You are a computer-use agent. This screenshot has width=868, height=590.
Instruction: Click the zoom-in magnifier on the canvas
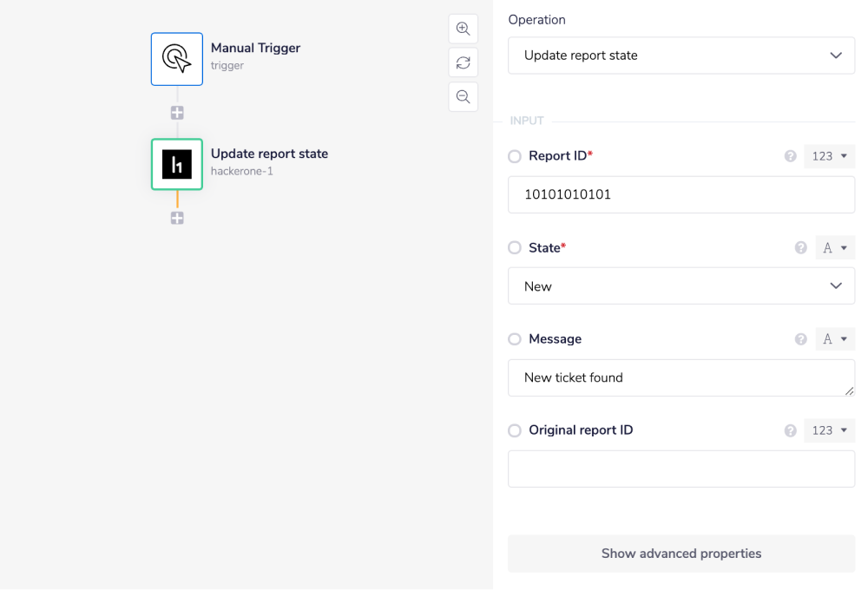(463, 28)
